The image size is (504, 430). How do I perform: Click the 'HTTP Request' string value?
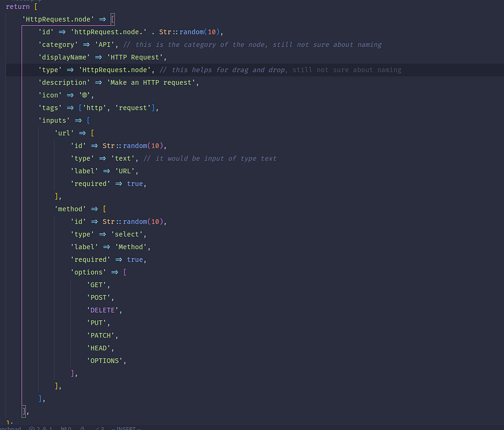click(x=135, y=57)
